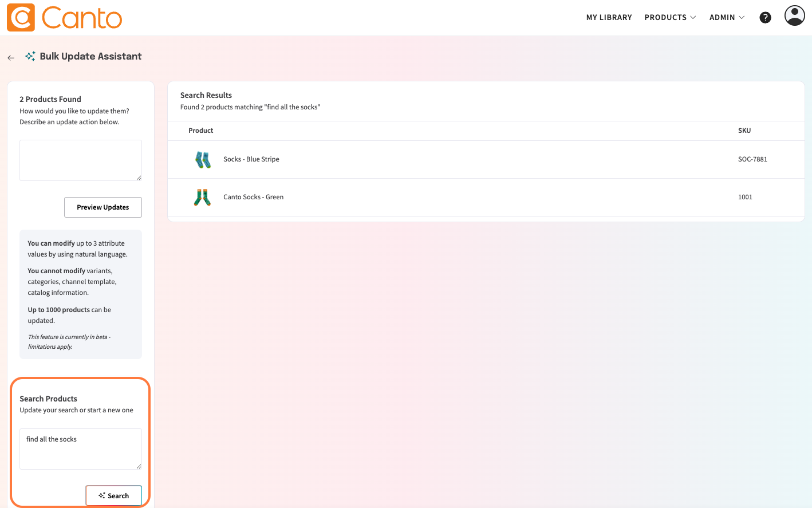Select the 'Canto Socks - Green' product name

click(x=254, y=197)
